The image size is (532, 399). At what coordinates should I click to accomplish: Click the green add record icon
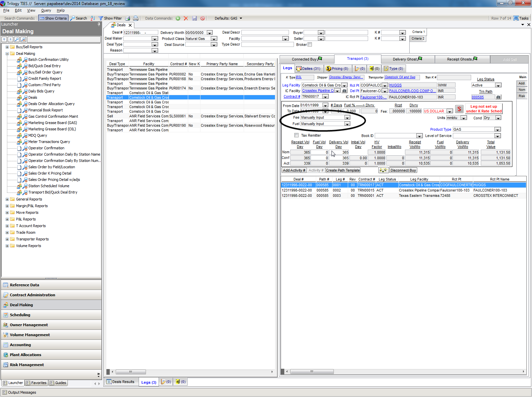tap(178, 18)
